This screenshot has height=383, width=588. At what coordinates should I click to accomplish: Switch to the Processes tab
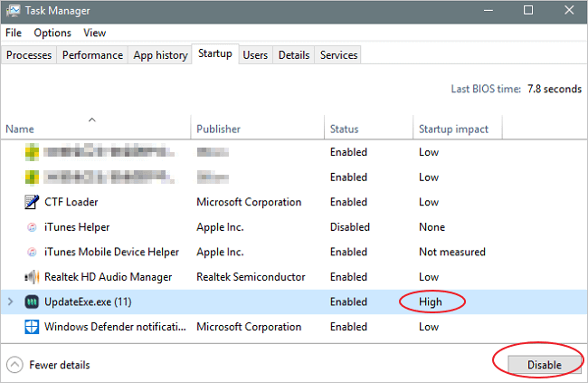click(29, 55)
